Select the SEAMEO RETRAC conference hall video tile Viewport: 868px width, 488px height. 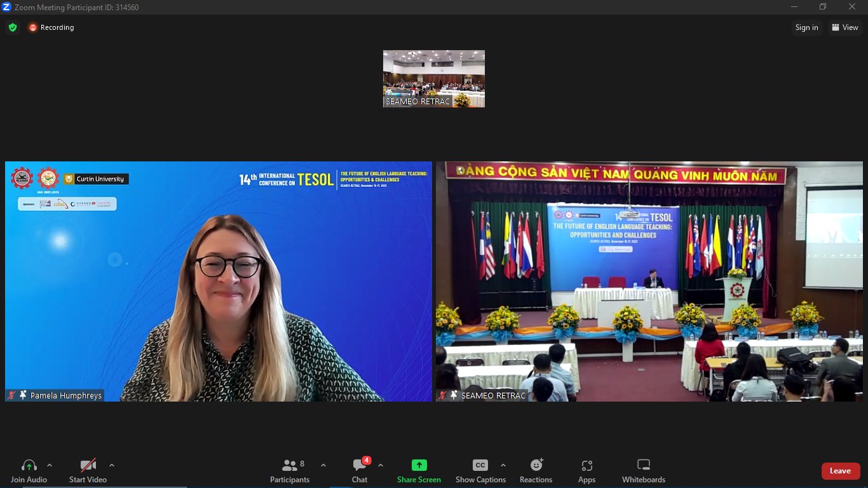649,281
